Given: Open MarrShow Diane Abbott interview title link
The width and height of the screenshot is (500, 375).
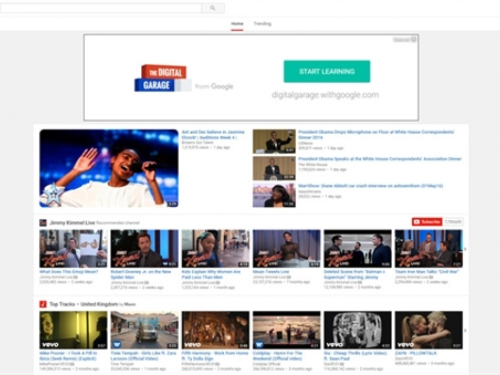Looking at the screenshot, I should [x=370, y=186].
